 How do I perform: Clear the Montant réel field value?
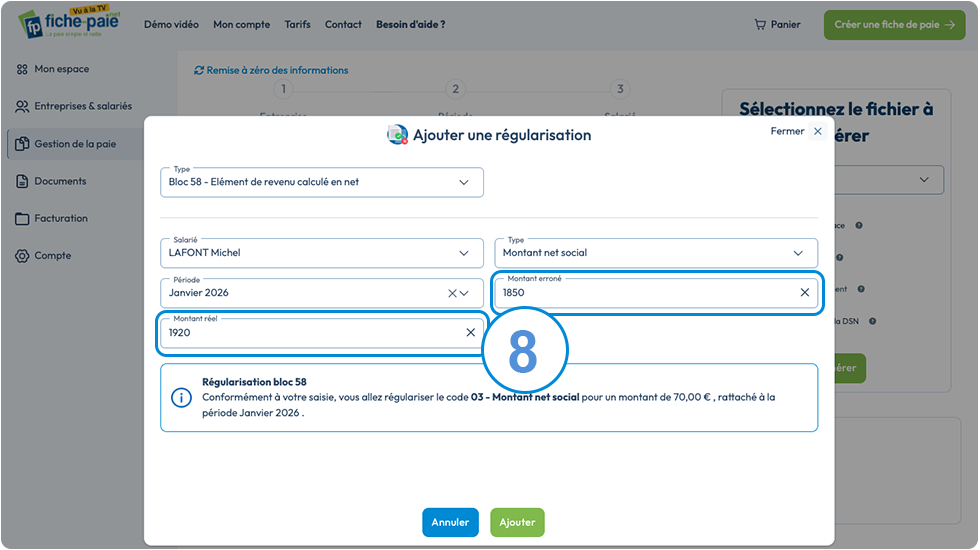(x=471, y=332)
